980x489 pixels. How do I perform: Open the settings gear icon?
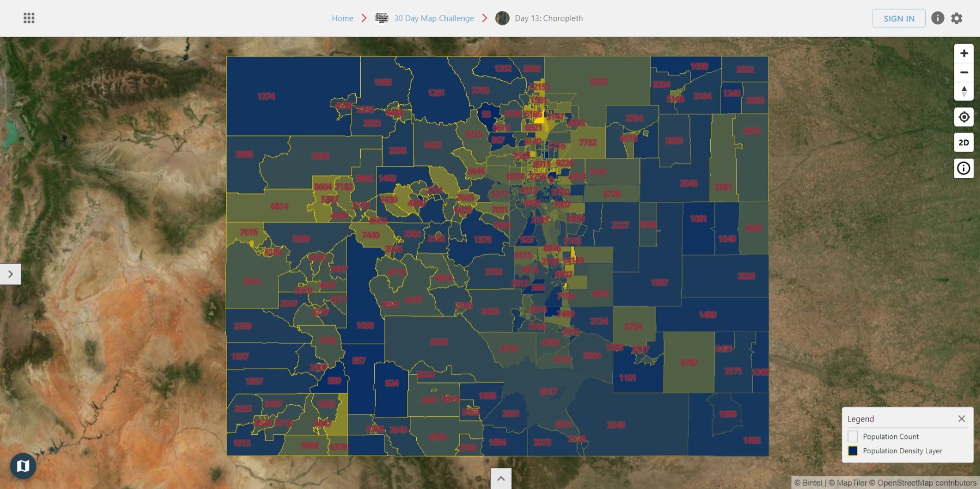click(x=957, y=18)
